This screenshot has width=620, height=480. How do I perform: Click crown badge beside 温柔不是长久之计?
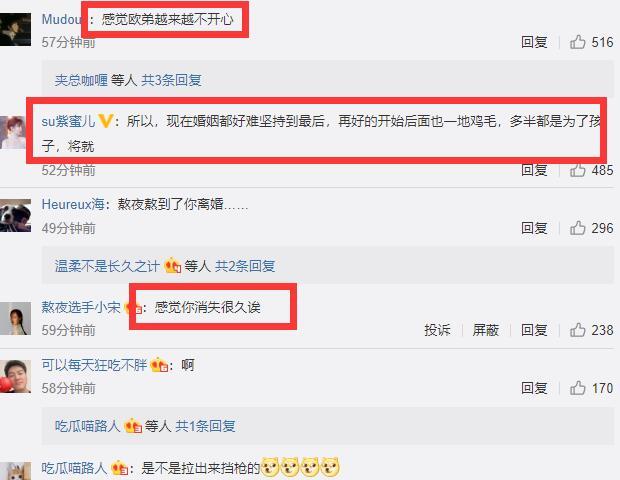tap(172, 266)
